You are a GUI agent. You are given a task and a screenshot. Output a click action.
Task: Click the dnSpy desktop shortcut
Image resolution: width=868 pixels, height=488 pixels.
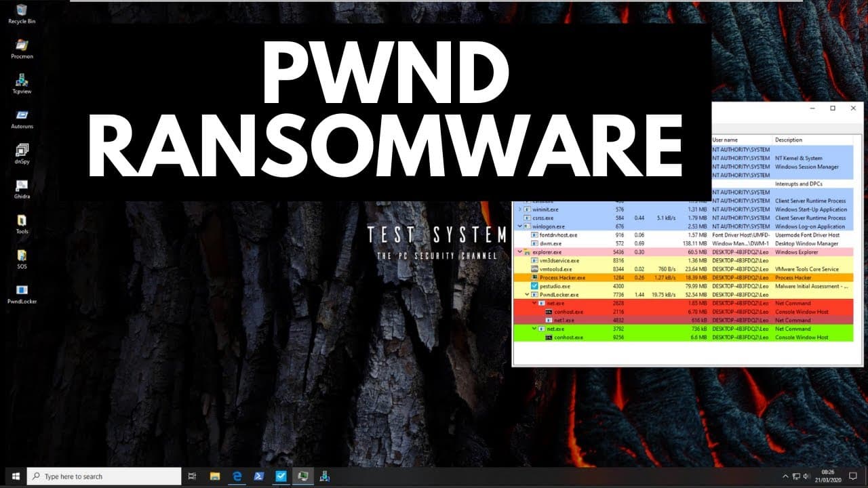[x=22, y=155]
